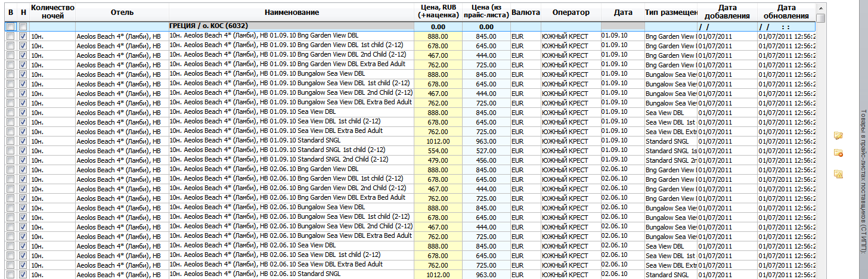Image resolution: width=868 pixels, height=279 pixels.
Task: Select the ГРЕЦИЯ / о. КОС (6032) group row
Action: 411,27
